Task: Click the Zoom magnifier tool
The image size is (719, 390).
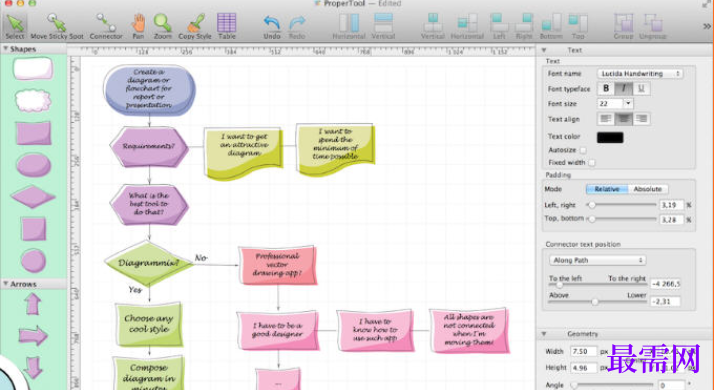Action: [162, 26]
